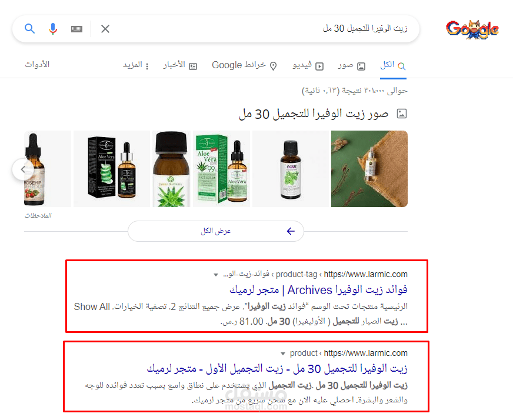Viewport: 513px width, 420px height.
Task: Open the خرائط Google maps tab
Action: (x=244, y=65)
